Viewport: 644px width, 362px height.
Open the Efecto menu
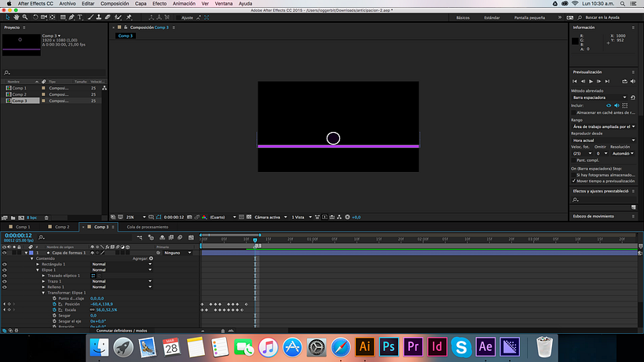click(x=159, y=3)
